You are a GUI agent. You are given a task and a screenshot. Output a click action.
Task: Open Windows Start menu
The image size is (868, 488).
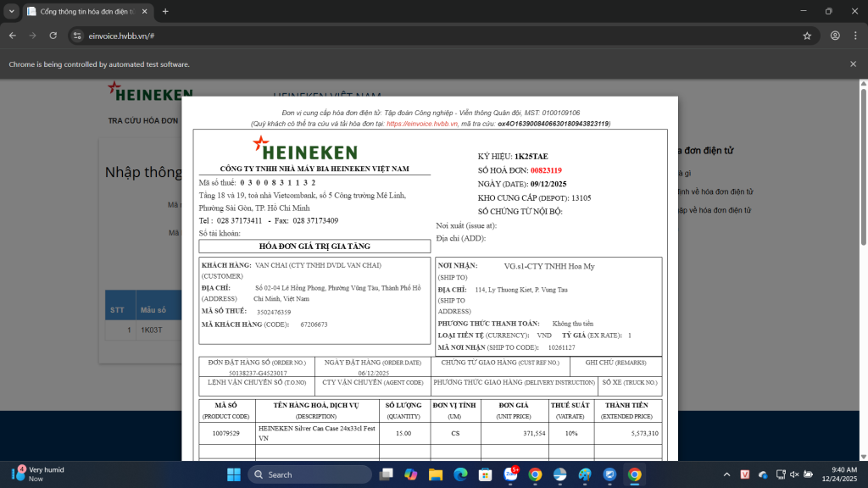click(231, 474)
